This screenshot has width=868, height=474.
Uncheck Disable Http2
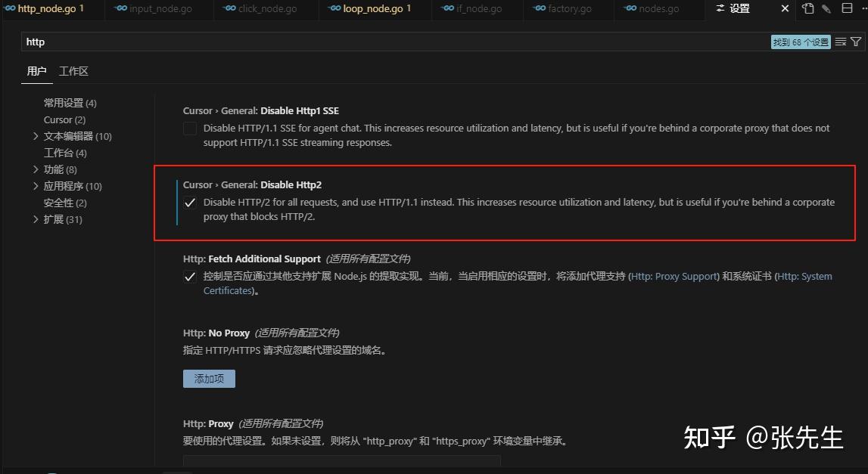pos(190,202)
